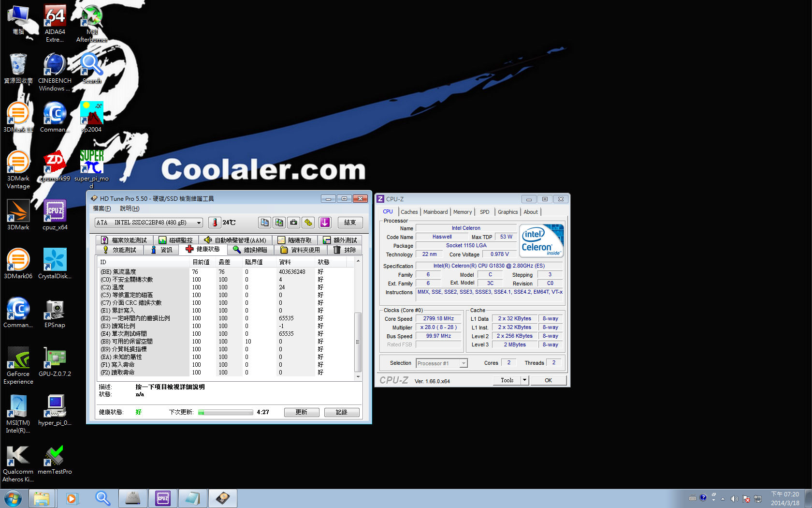Click the 更新 update button

coord(302,412)
